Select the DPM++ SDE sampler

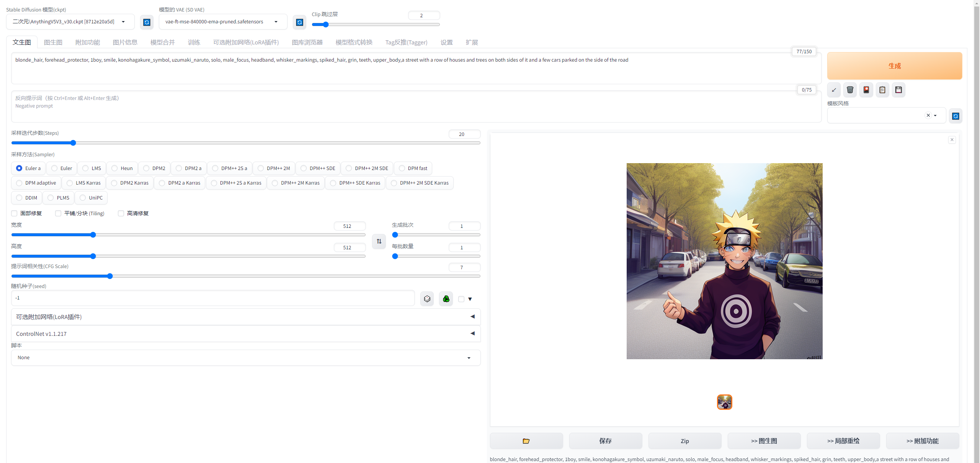pos(318,168)
